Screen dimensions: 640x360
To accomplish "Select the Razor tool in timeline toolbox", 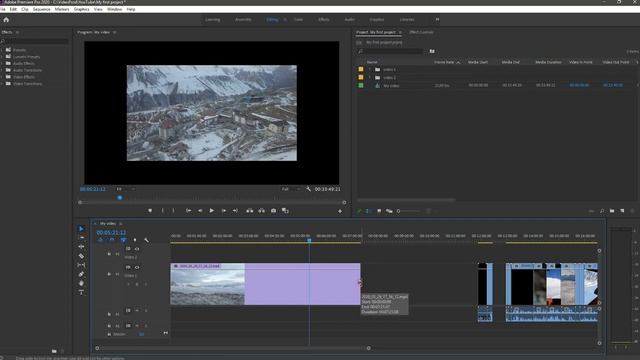I will [81, 256].
